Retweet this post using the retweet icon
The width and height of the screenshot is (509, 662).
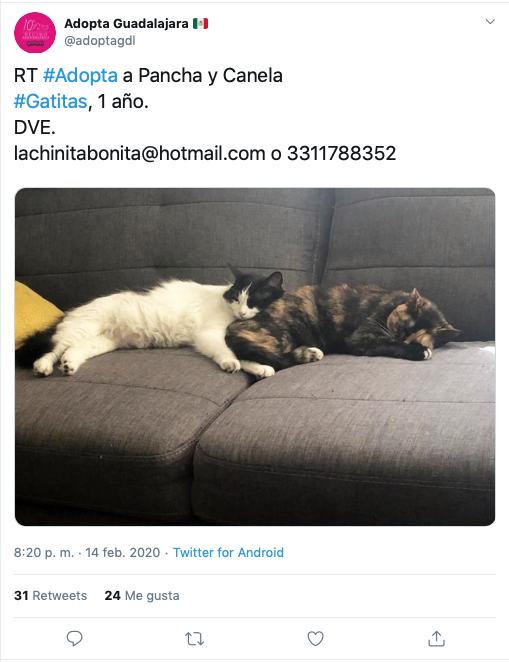[x=195, y=639]
